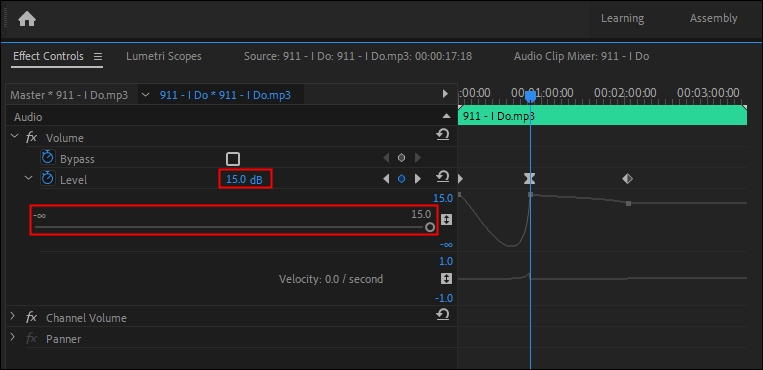Viewport: 763px width, 370px height.
Task: Select 911 - I Do * 911 - I Do.mp3
Action: click(x=225, y=95)
